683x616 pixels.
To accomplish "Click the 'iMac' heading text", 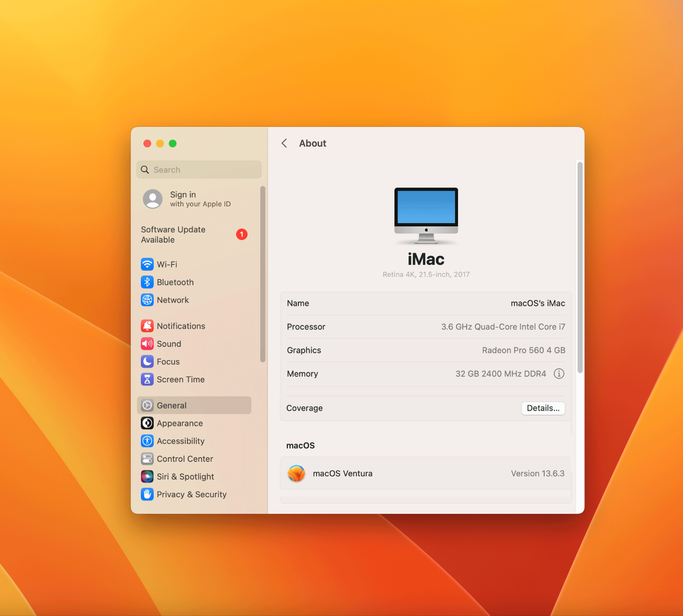I will (x=426, y=259).
